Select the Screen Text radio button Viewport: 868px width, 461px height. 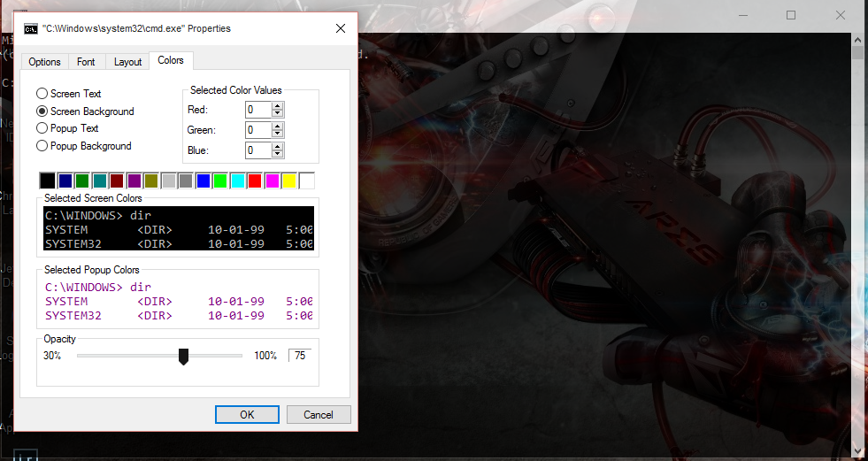pyautogui.click(x=42, y=94)
